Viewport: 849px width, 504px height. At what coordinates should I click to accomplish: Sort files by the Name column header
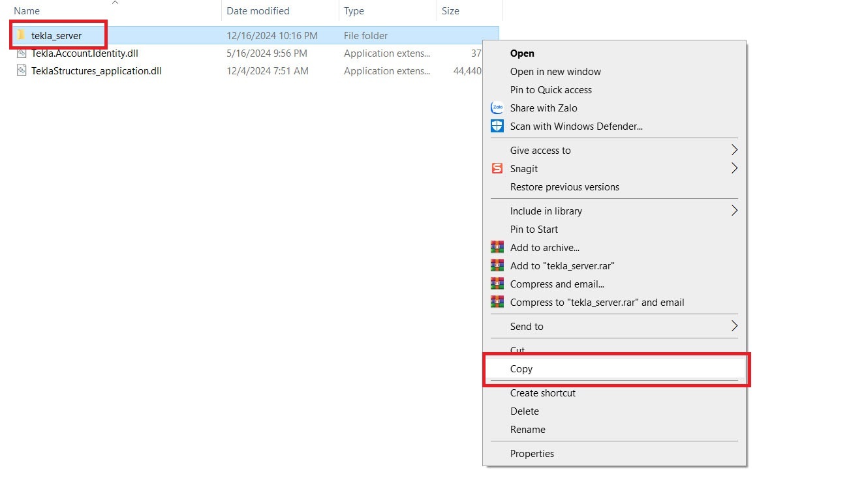pyautogui.click(x=27, y=11)
